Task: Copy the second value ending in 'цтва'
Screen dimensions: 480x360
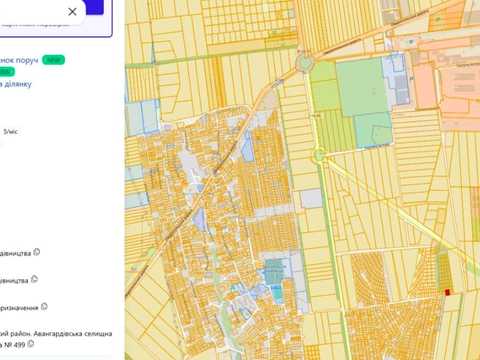Action: click(x=34, y=279)
